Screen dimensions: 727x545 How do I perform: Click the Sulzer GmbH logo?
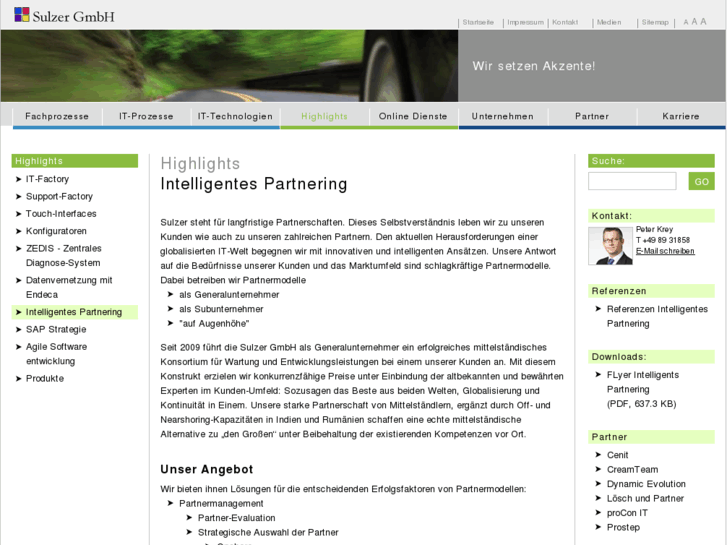(64, 16)
